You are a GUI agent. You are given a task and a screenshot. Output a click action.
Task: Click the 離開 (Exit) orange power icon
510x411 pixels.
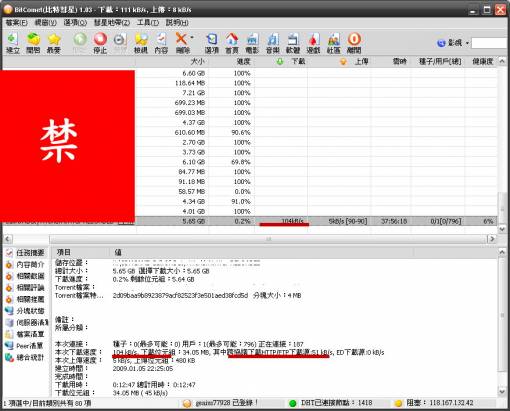point(354,43)
